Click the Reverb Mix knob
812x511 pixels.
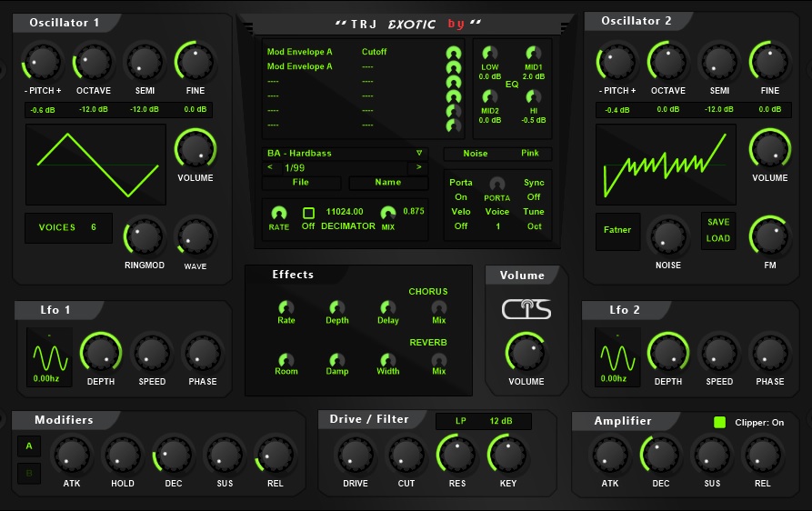(438, 360)
